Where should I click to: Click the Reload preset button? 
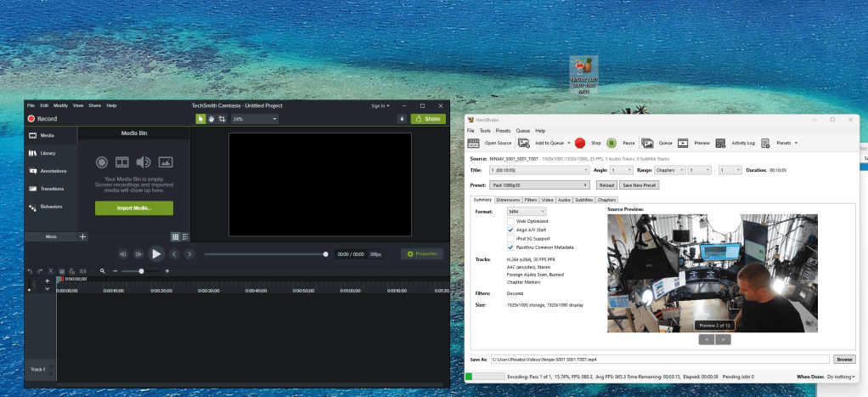(x=606, y=185)
